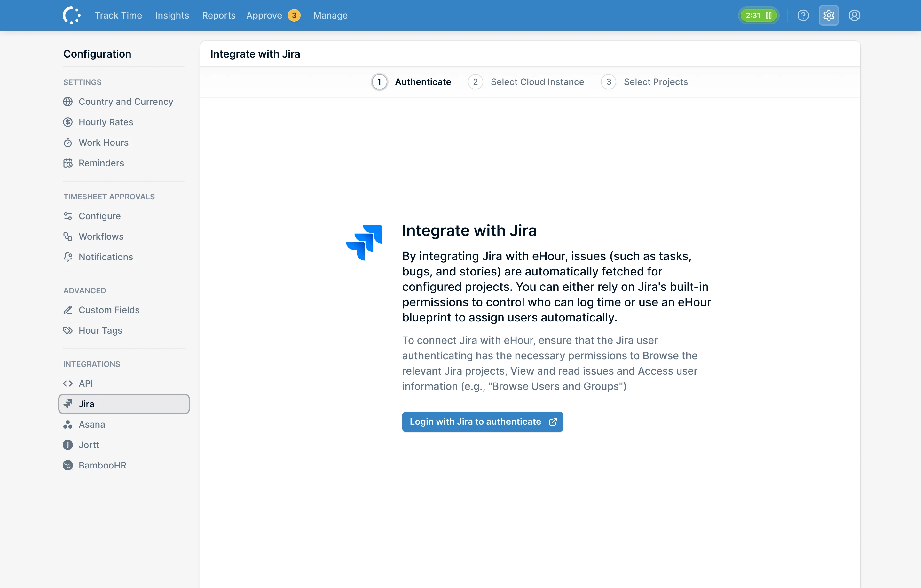This screenshot has height=588, width=921.
Task: Click the Workflows shapes icon
Action: point(68,237)
